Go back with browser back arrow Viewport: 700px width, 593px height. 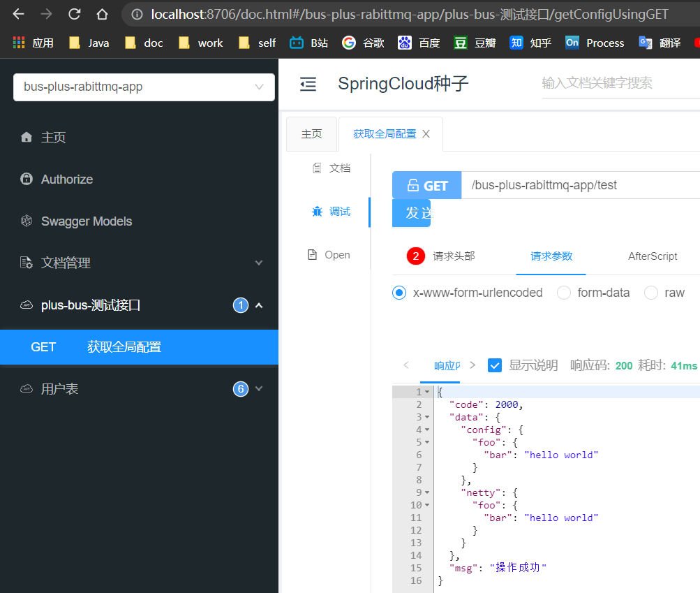click(x=18, y=14)
